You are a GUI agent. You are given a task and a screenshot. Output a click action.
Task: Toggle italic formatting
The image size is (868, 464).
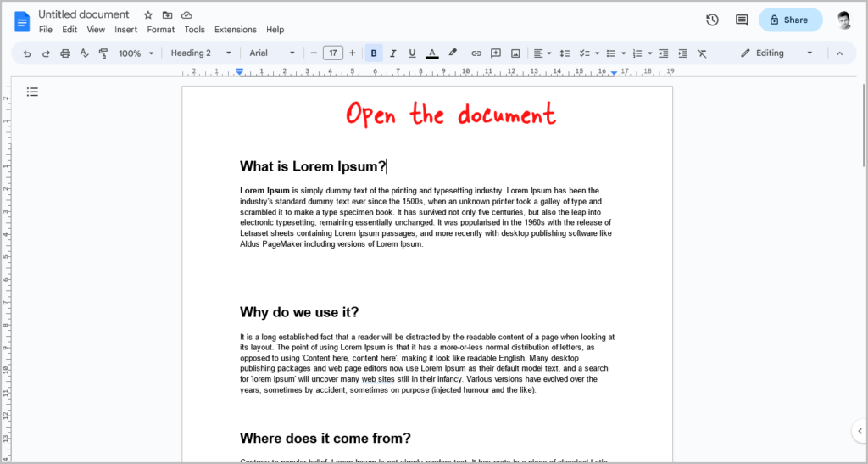[x=393, y=53]
